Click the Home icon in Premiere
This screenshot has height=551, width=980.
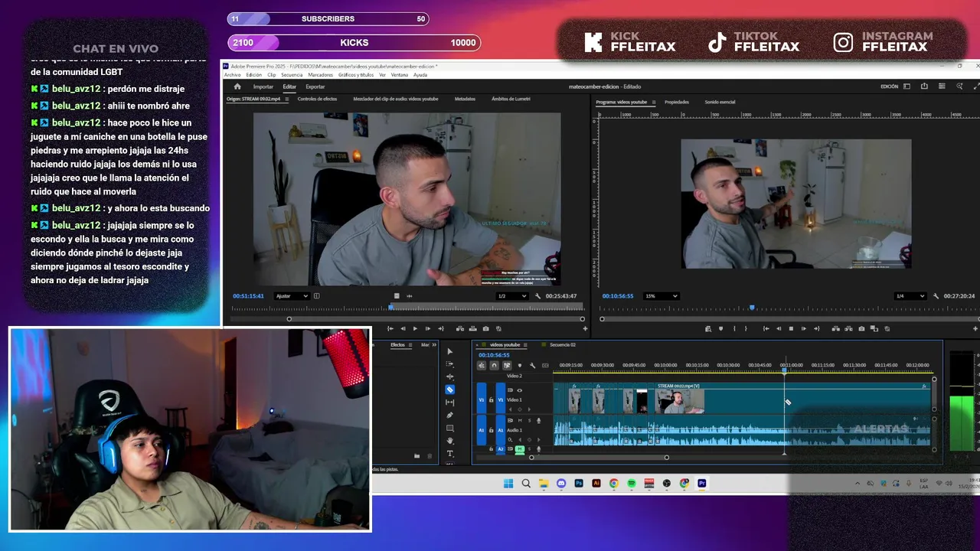[x=237, y=86]
